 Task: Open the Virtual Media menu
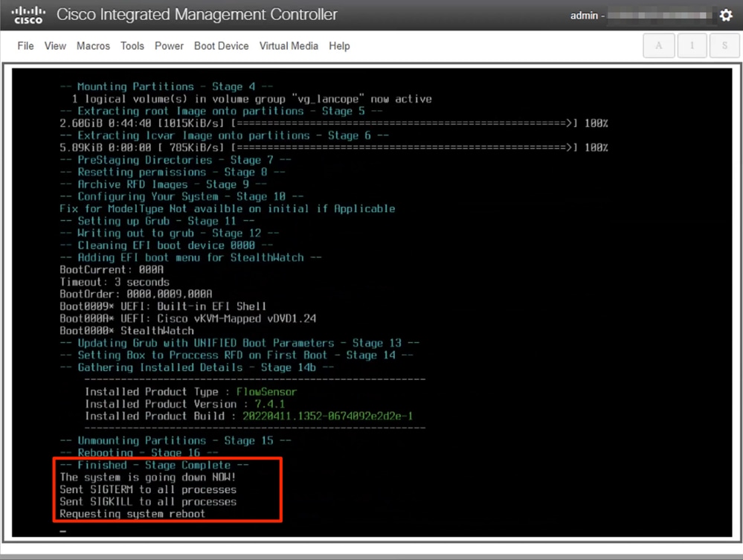(289, 46)
